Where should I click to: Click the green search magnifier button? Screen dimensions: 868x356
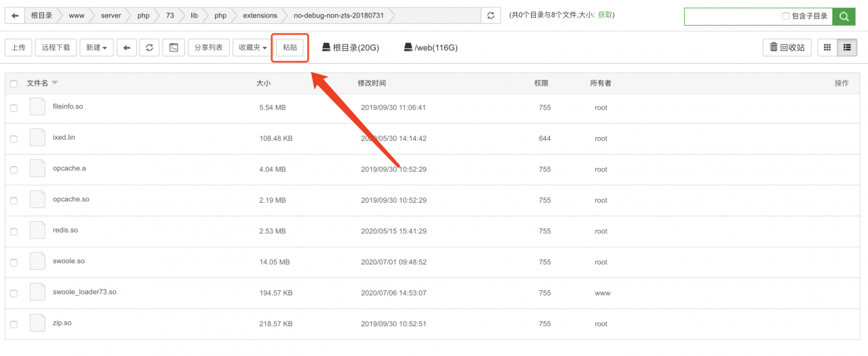[844, 16]
